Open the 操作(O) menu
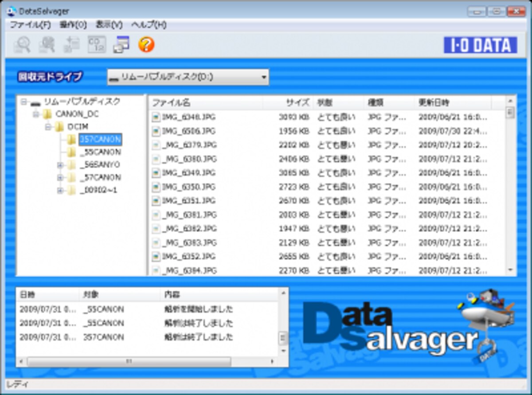The width and height of the screenshot is (532, 395). (73, 25)
